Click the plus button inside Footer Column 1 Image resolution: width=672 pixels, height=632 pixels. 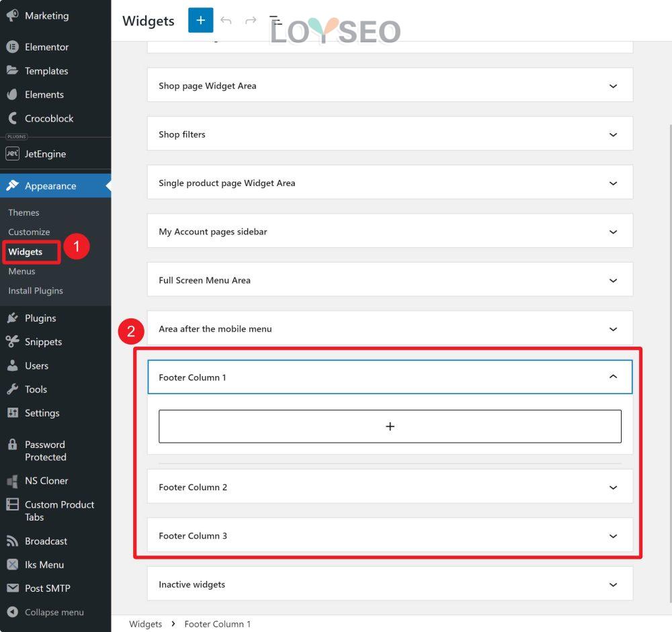tap(390, 426)
